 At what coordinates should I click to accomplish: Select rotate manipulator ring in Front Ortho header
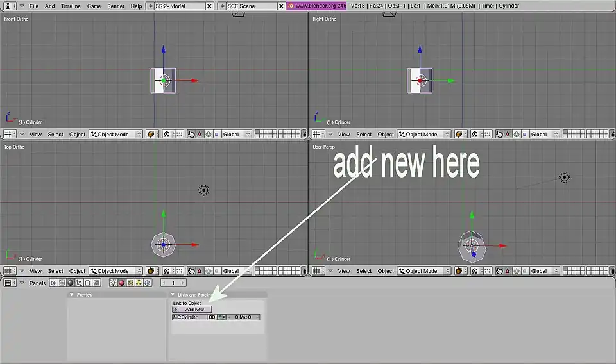[209, 135]
